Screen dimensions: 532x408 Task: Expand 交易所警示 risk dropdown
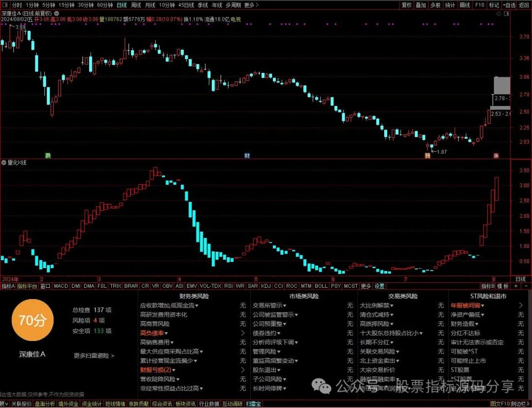click(269, 306)
